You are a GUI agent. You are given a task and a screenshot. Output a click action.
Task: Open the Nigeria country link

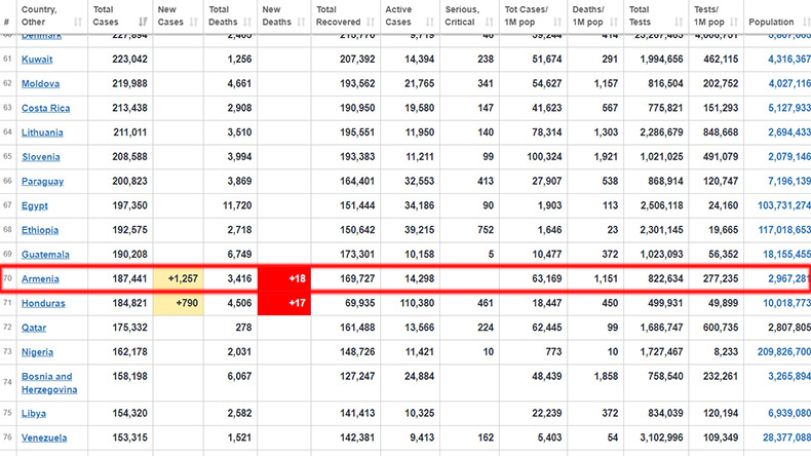[x=37, y=352]
